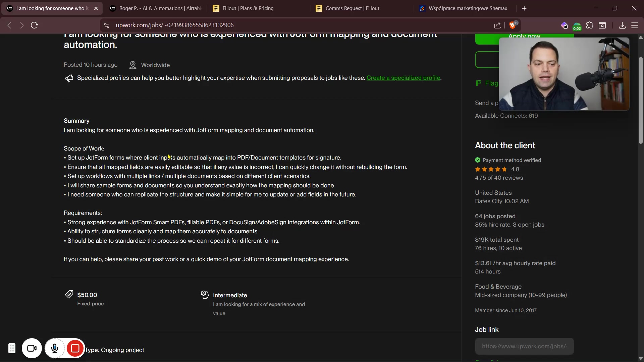The image size is (644, 362).
Task: Reload the page with refresh icon
Action: point(34,25)
